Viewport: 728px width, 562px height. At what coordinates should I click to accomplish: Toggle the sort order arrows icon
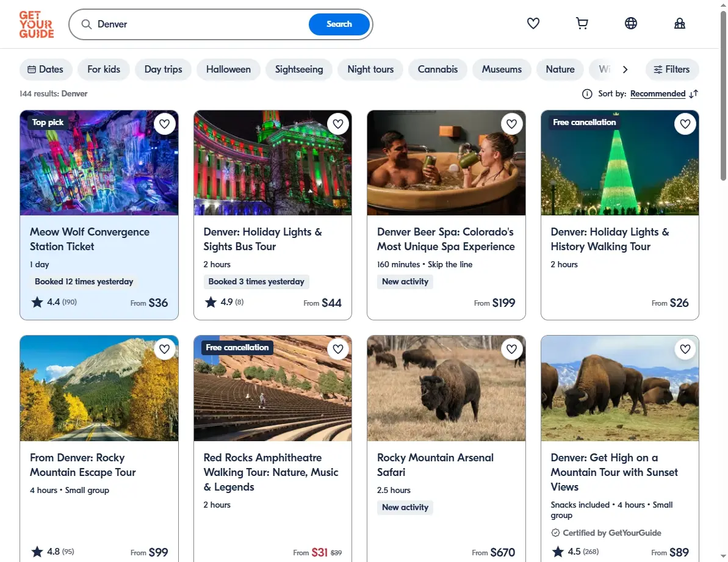point(694,94)
